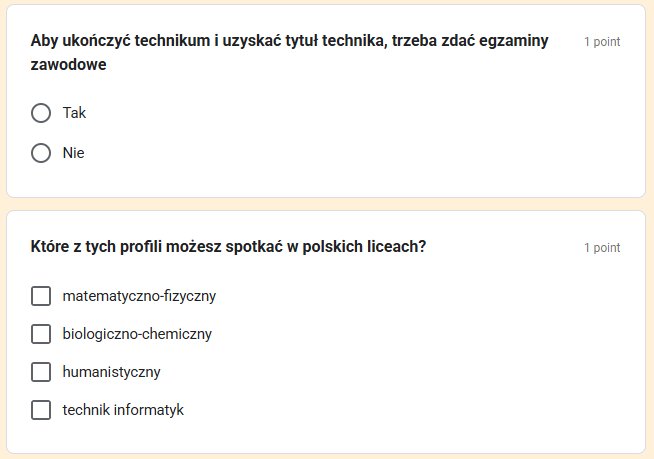
Task: Click the beige gap between question cards
Action: [327, 204]
